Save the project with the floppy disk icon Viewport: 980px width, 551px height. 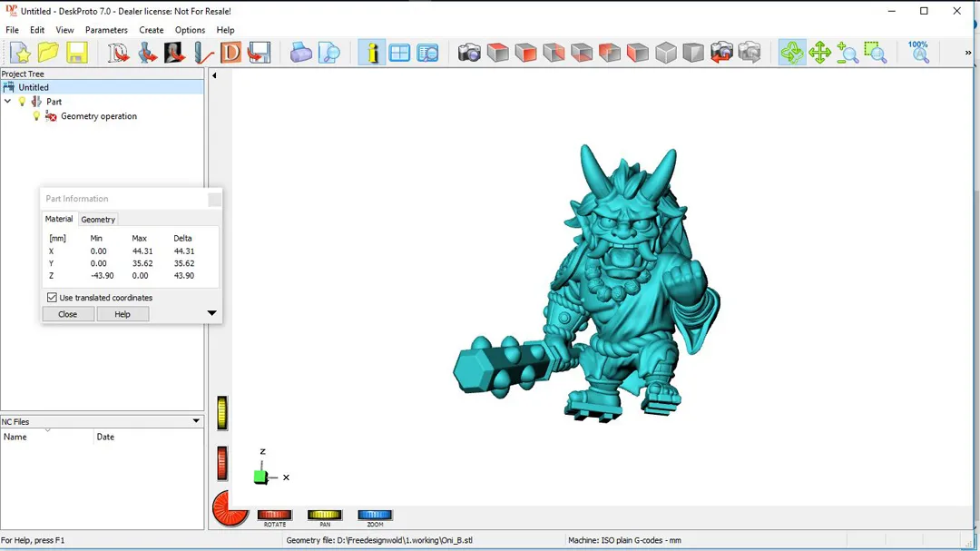pyautogui.click(x=76, y=53)
